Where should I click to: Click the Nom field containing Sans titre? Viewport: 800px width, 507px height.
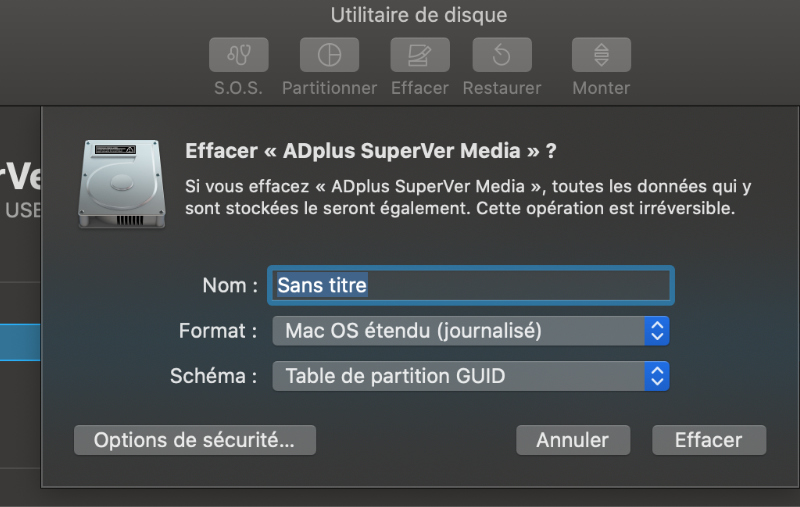(x=470, y=286)
